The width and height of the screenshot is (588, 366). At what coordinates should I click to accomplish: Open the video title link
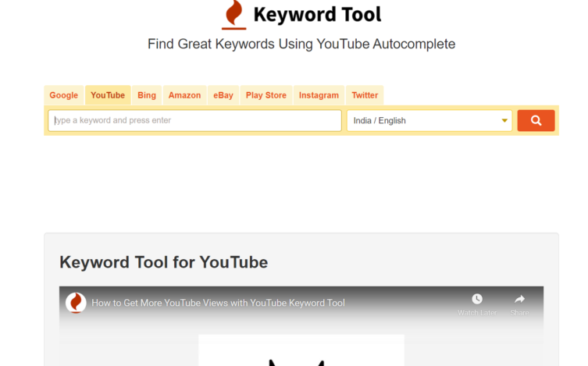218,303
